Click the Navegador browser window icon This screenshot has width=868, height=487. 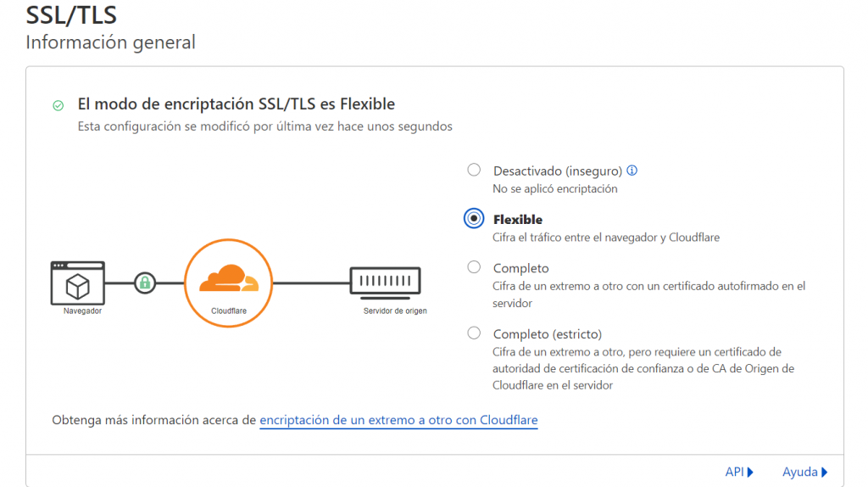77,283
